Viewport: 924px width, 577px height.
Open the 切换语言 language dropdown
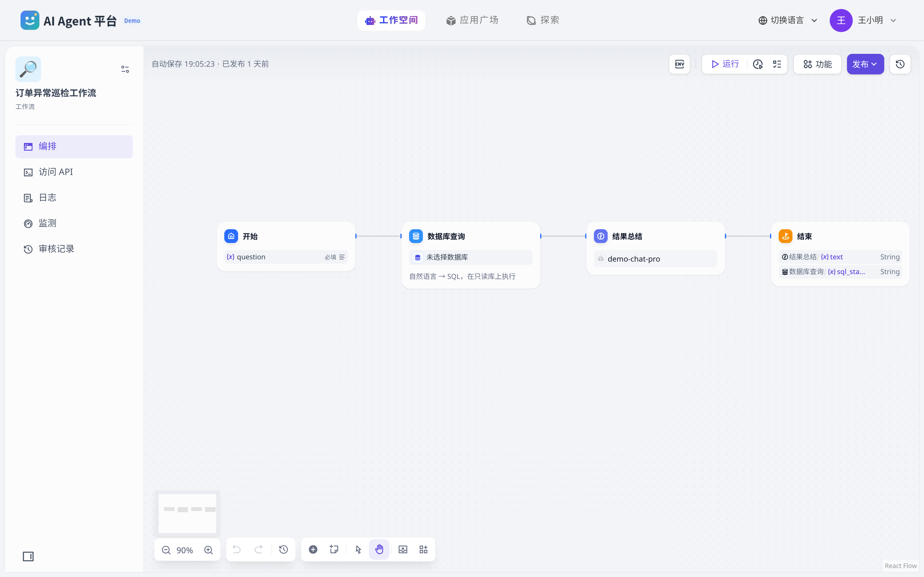tap(788, 20)
